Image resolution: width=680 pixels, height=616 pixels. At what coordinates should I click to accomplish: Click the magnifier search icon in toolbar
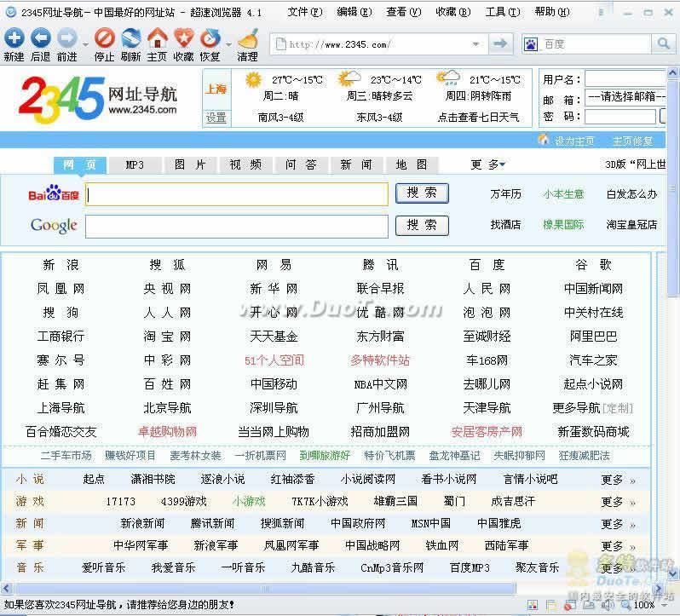(x=663, y=43)
